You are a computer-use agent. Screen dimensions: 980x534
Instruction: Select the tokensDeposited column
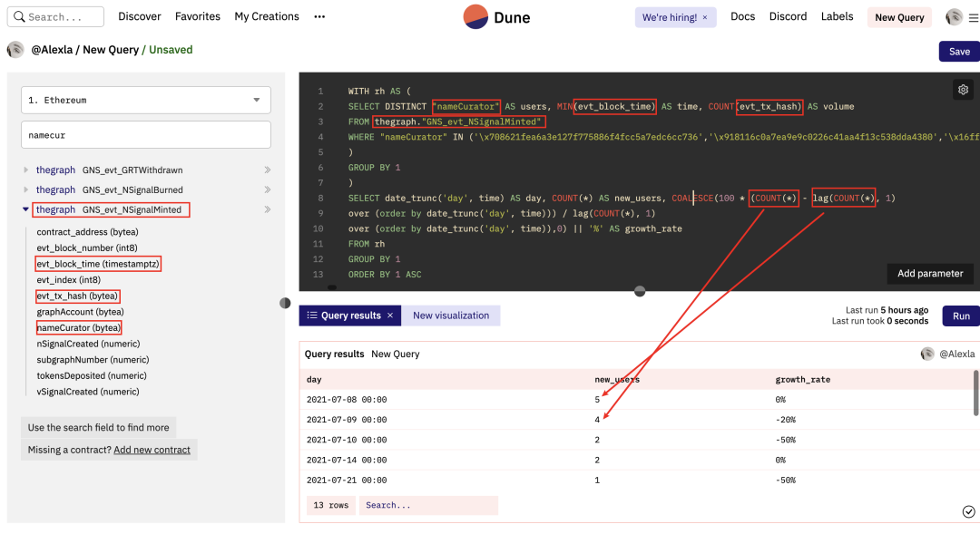point(92,375)
